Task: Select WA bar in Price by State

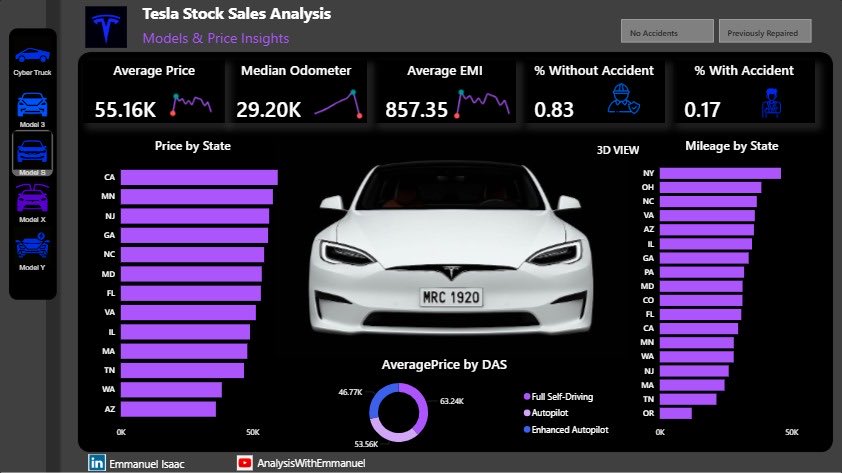Action: coord(171,390)
